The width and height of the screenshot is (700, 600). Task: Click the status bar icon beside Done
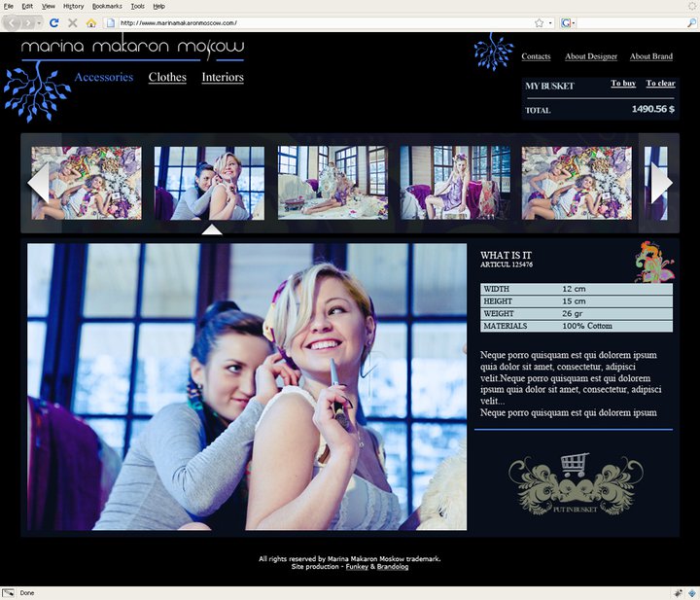coord(8,593)
